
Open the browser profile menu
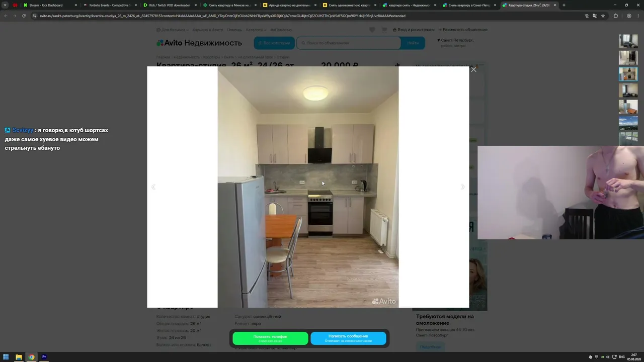click(629, 16)
